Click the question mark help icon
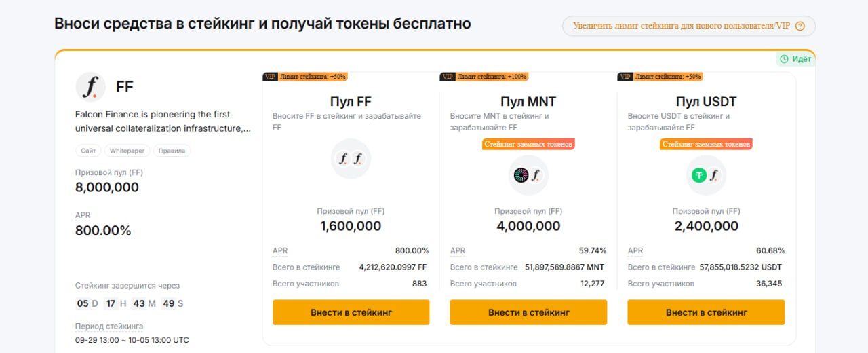 [800, 26]
